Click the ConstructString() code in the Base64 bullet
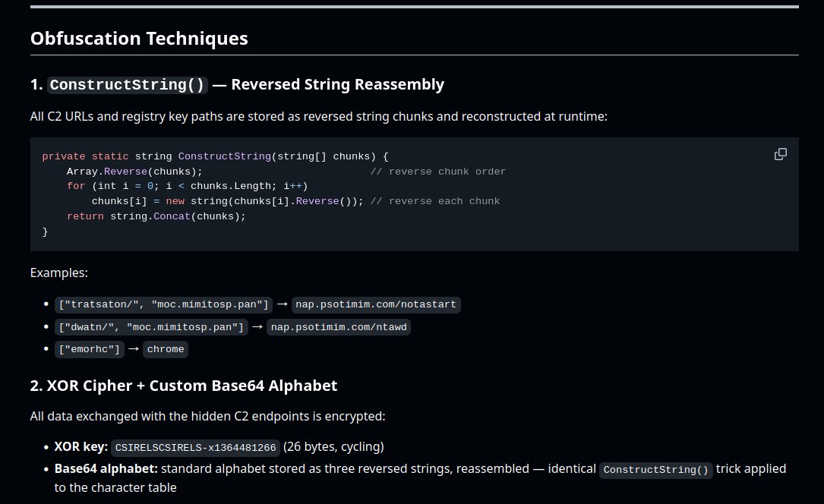The image size is (824, 504). (x=656, y=470)
